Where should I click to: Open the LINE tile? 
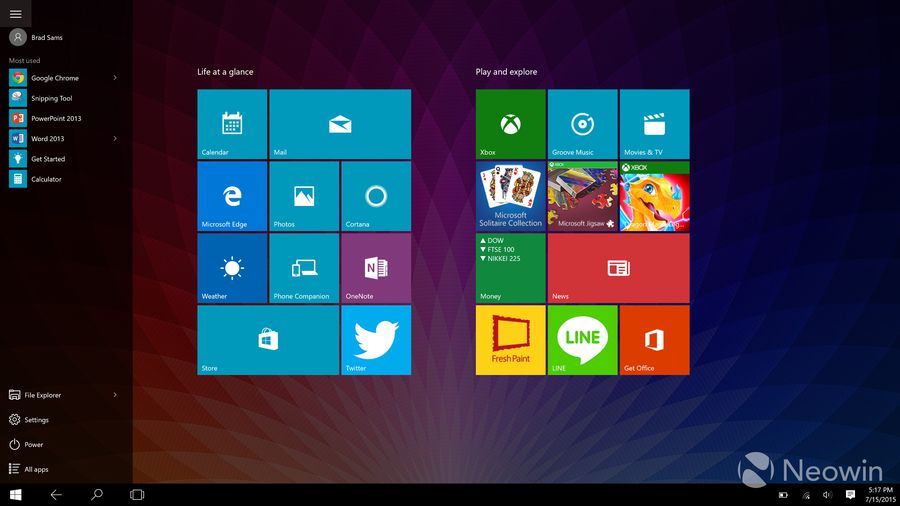click(x=583, y=340)
